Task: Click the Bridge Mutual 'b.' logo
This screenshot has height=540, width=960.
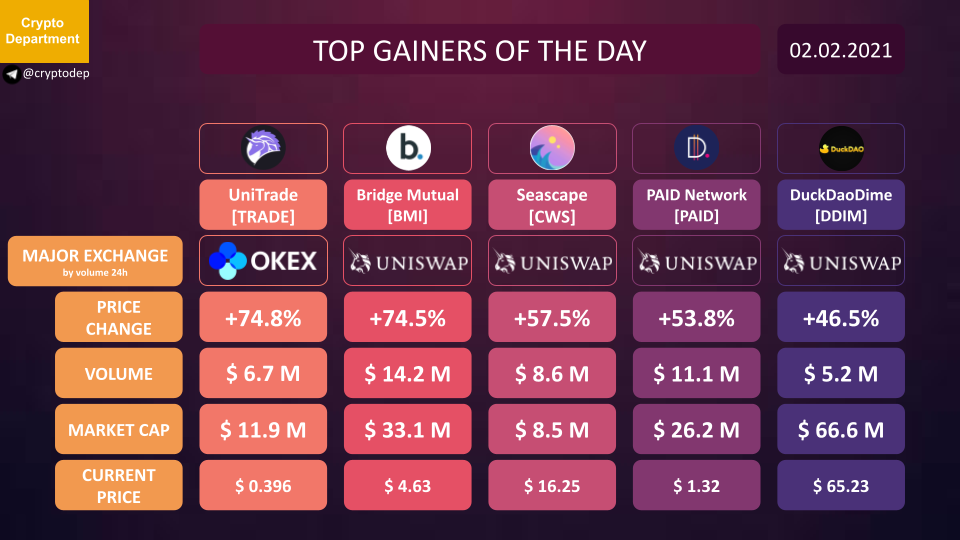Action: coord(408,148)
